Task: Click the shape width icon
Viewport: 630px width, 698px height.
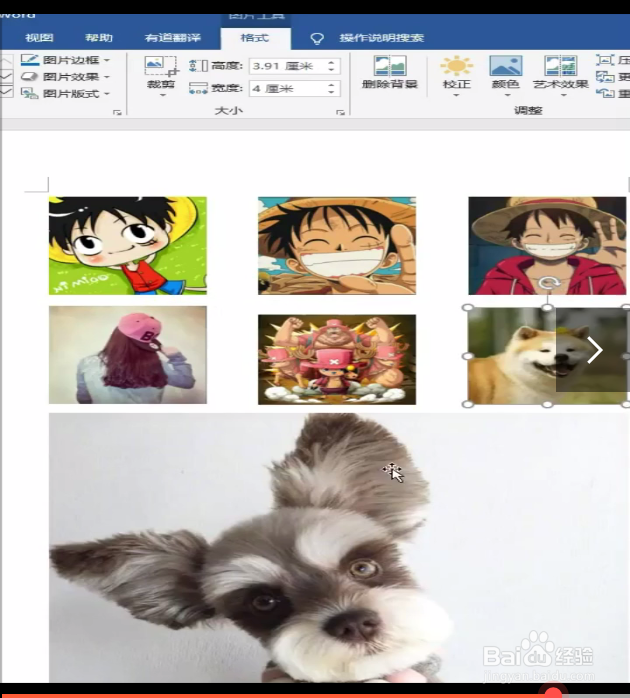Action: pyautogui.click(x=198, y=88)
